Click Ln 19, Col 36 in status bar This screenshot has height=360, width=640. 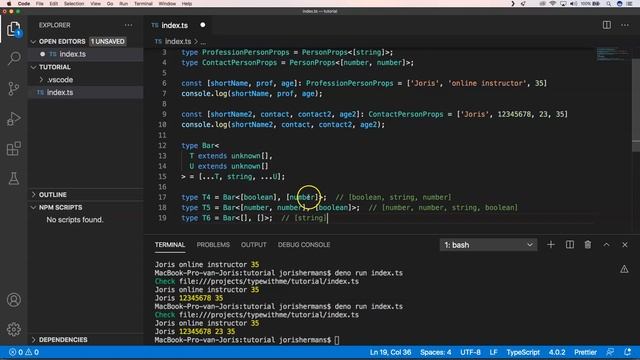click(x=390, y=352)
